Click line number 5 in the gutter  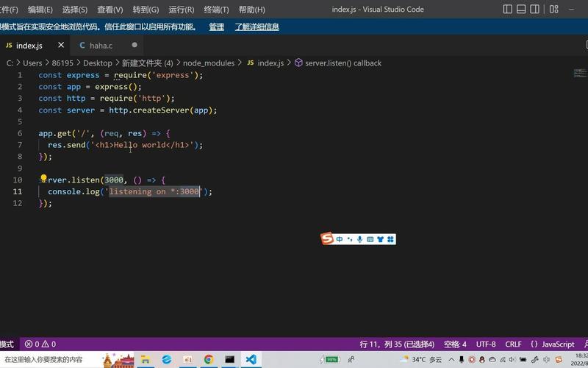pos(20,121)
